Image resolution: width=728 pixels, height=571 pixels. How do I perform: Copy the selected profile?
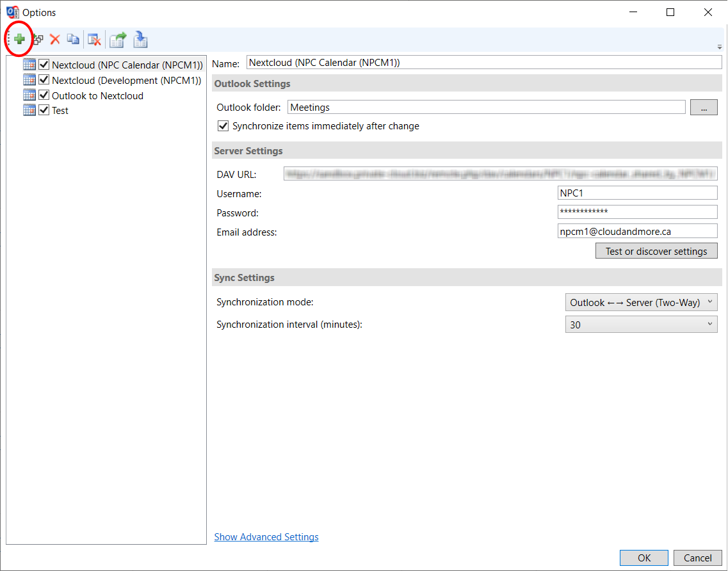pyautogui.click(x=73, y=40)
